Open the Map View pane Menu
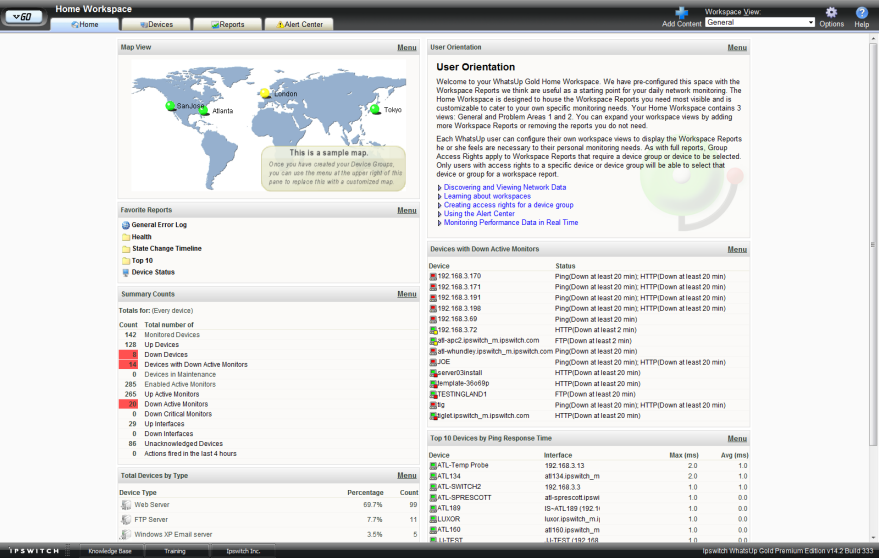 pos(406,47)
